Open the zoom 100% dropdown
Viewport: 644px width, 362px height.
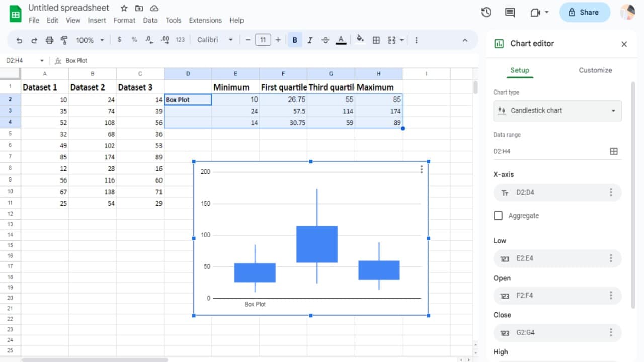[90, 40]
